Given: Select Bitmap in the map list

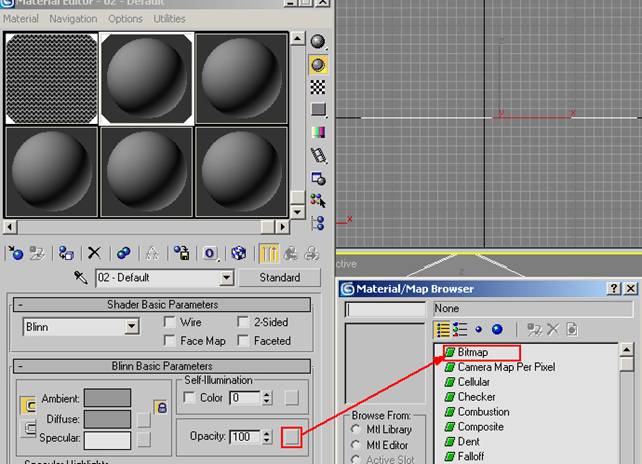Looking at the screenshot, I should (479, 352).
